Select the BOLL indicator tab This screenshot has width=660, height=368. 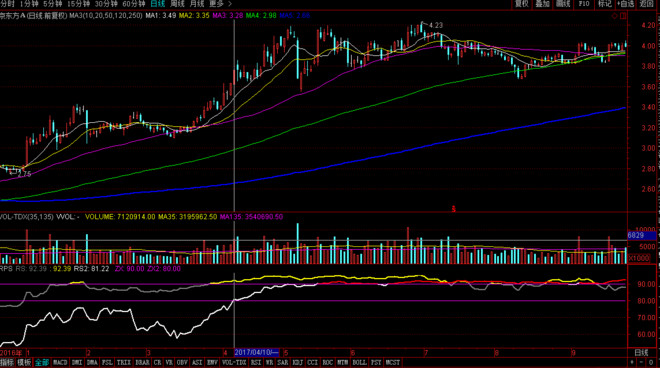(x=359, y=363)
